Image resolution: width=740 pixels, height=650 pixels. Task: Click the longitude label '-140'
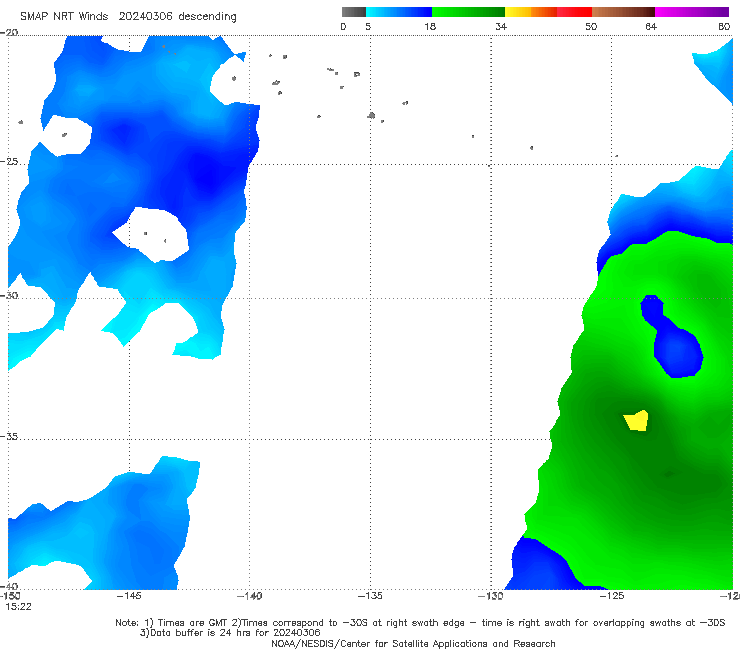click(x=249, y=596)
